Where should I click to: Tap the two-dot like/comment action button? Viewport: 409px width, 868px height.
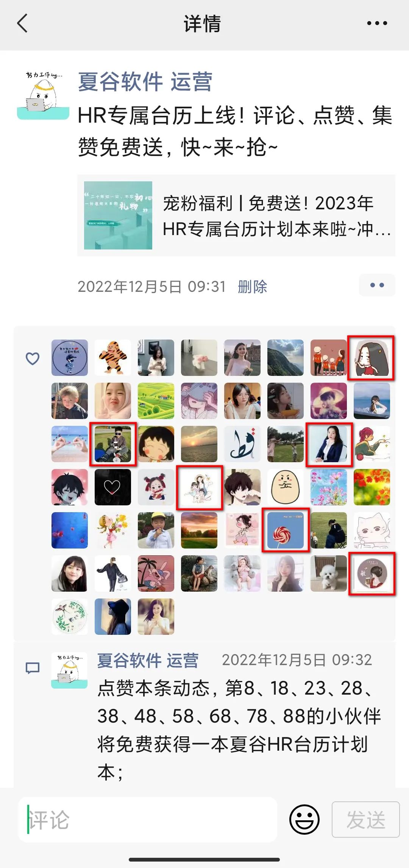pyautogui.click(x=377, y=285)
